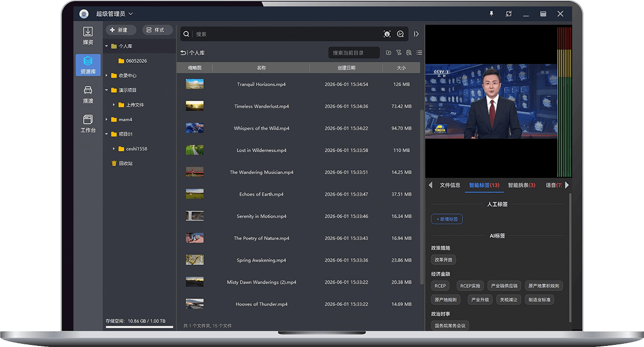Click the pin window icon
The width and height of the screenshot is (644, 347).
tap(491, 14)
